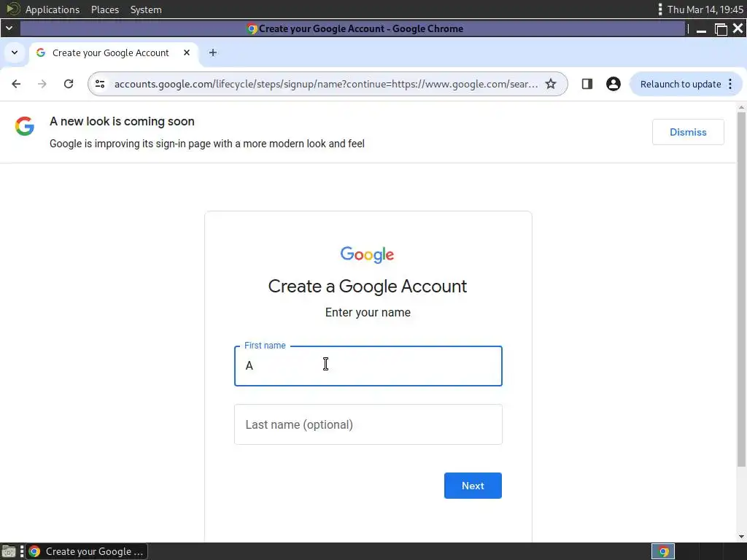
Task: Open Chrome's three-dot menu
Action: (730, 84)
